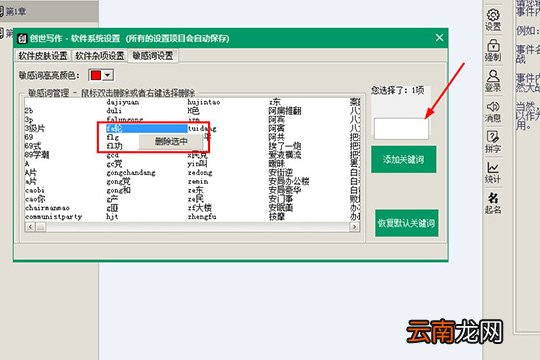Close the 软件系统设置 dialog

439,38
